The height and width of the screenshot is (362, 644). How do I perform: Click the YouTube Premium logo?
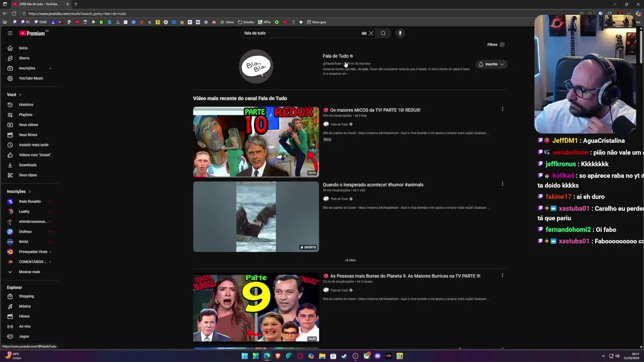click(32, 33)
